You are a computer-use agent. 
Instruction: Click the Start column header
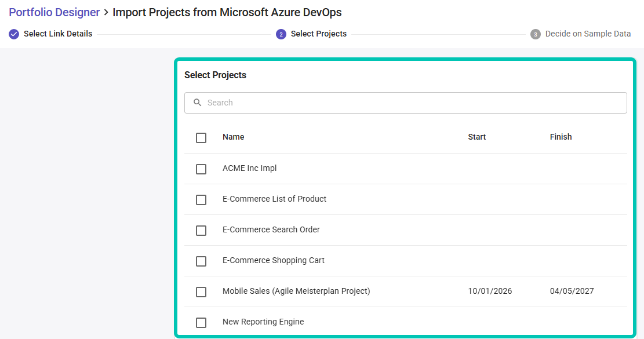click(477, 137)
